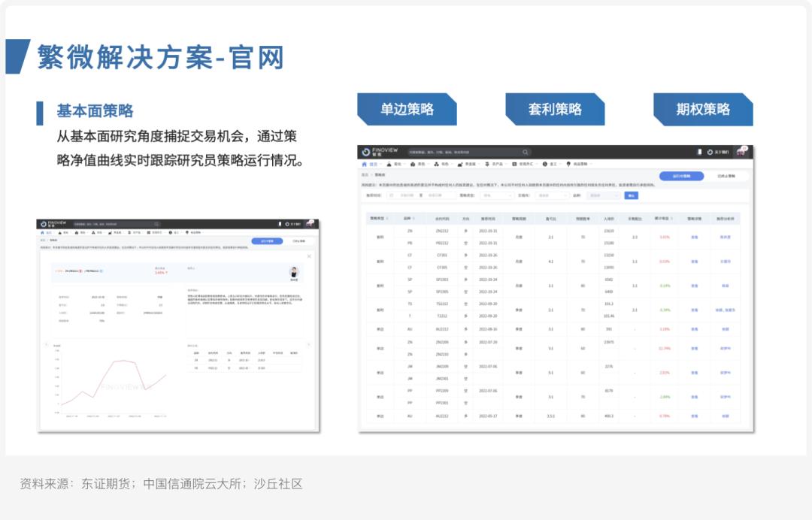The width and height of the screenshot is (812, 520).
Task: Open notifications via the bell icon
Action: pyautogui.click(x=699, y=150)
